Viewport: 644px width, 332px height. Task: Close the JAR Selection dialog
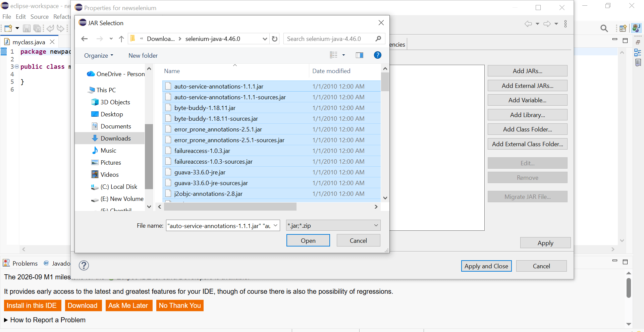point(381,23)
